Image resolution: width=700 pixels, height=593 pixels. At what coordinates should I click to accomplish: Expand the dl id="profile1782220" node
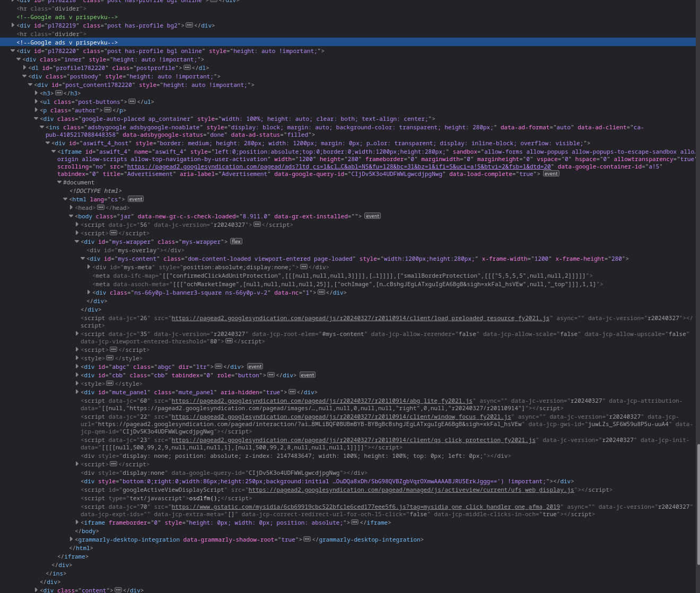point(24,68)
